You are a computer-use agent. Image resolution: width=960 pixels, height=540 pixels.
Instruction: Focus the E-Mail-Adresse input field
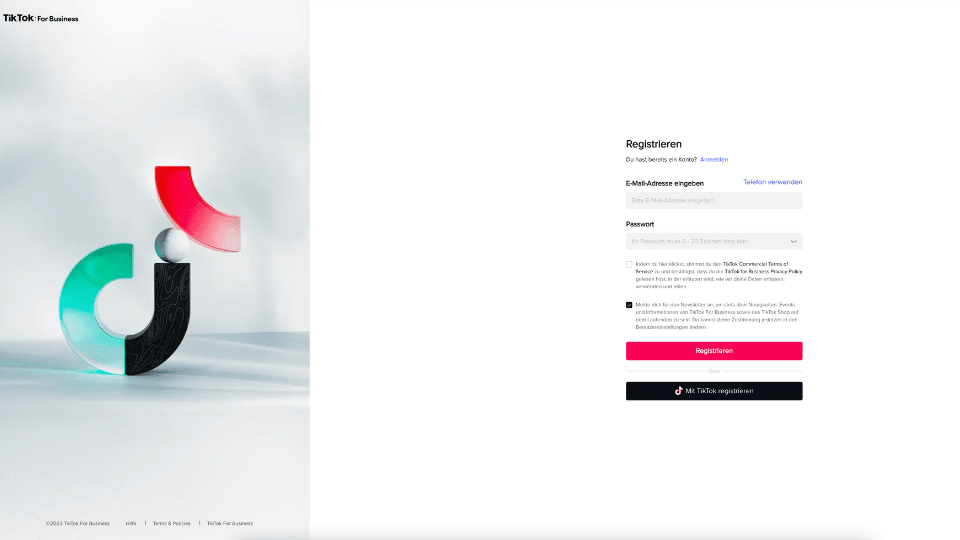click(714, 200)
